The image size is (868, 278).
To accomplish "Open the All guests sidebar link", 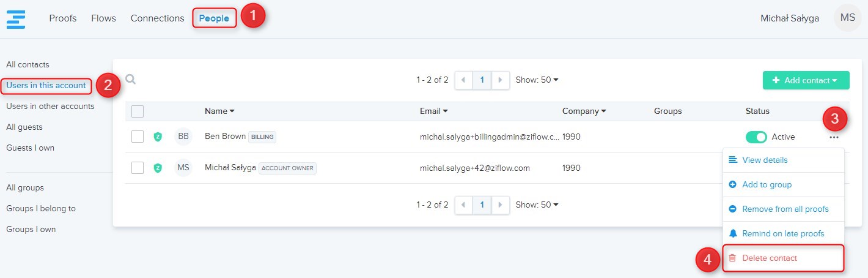I will click(x=24, y=127).
